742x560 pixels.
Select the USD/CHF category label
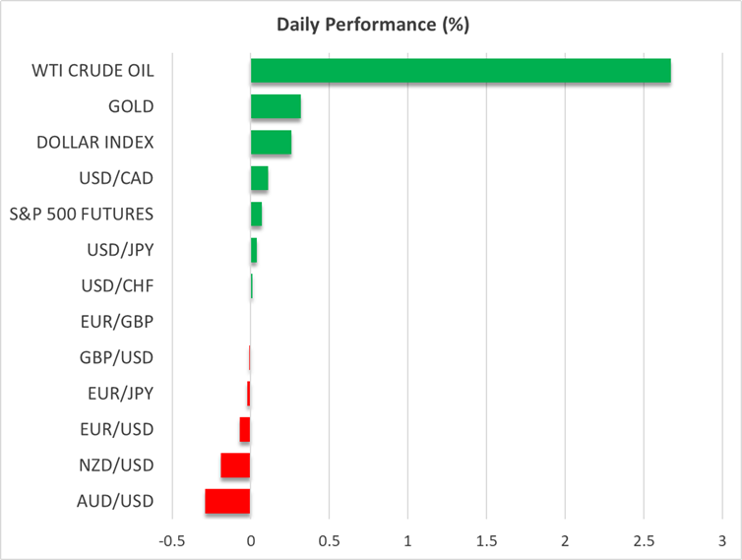[x=118, y=285]
